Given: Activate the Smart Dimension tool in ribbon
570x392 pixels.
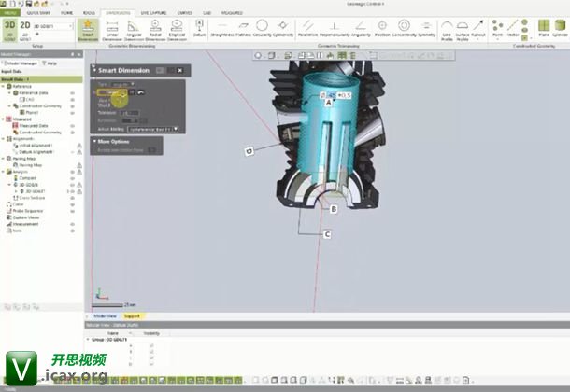Looking at the screenshot, I should pyautogui.click(x=88, y=30).
